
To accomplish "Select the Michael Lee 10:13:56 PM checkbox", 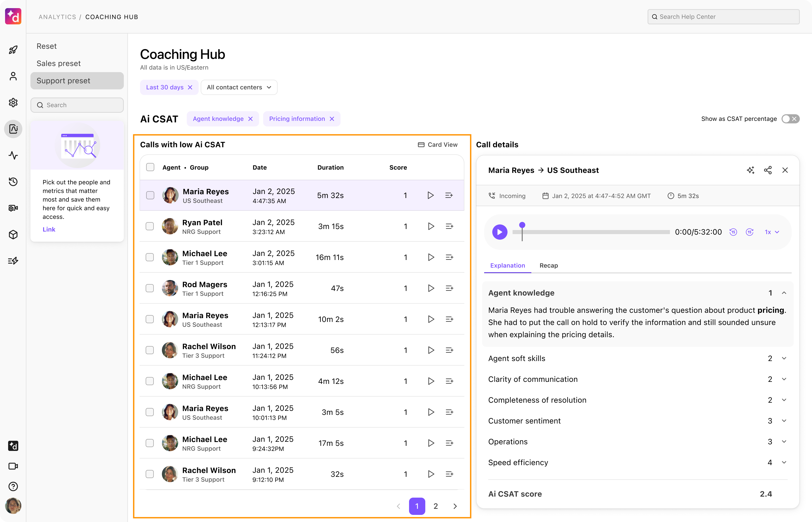I will [150, 381].
